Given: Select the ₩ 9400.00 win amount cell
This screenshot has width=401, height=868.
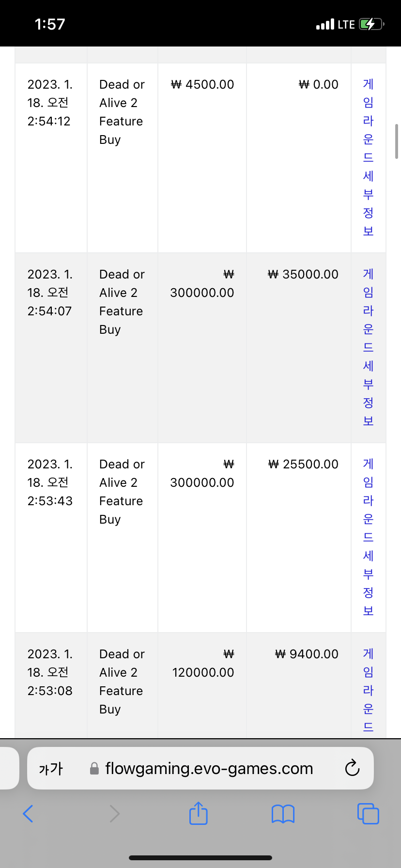Looking at the screenshot, I should pyautogui.click(x=307, y=654).
